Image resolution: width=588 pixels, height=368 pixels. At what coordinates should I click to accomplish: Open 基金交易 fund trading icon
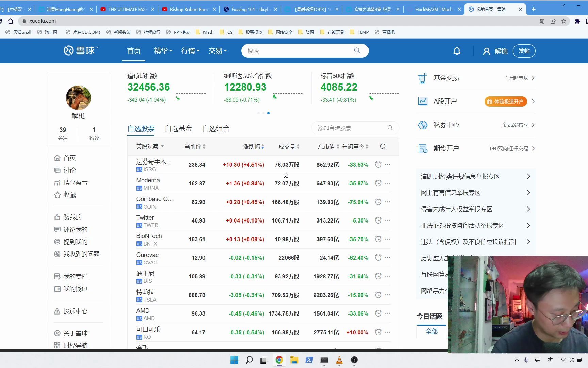(x=422, y=78)
